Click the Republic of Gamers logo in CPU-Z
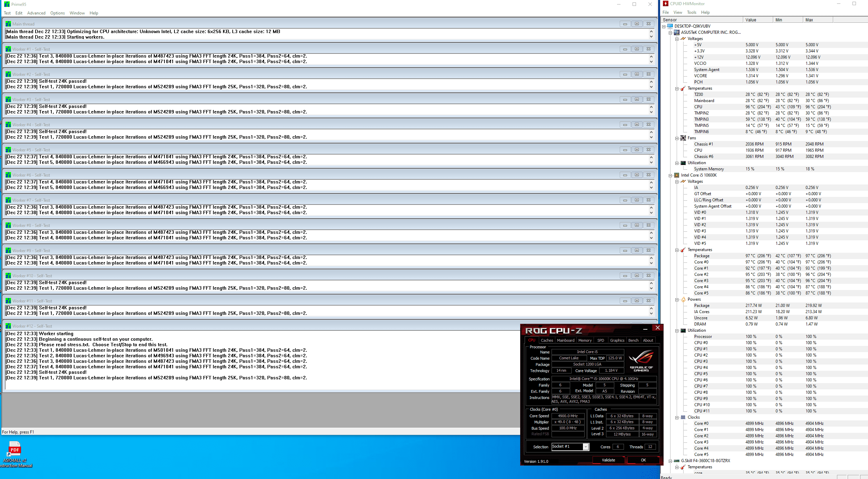Viewport: 868px width, 479px height. [641, 361]
